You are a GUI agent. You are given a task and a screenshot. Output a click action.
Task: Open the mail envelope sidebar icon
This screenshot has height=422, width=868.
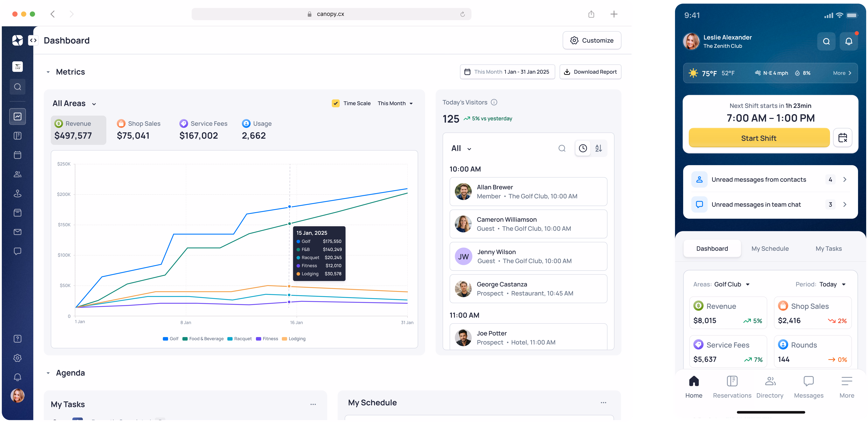[x=18, y=232]
